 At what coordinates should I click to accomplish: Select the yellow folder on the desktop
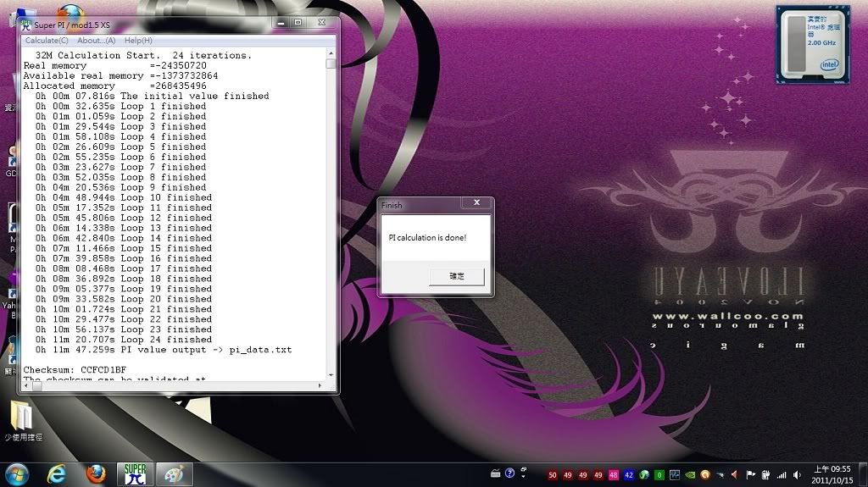(x=22, y=417)
